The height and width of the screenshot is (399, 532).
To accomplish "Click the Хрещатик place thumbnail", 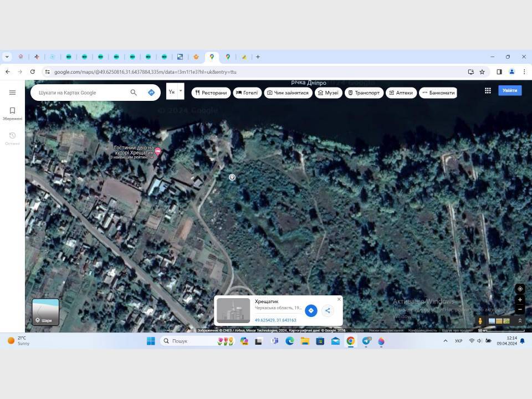I will tap(233, 310).
